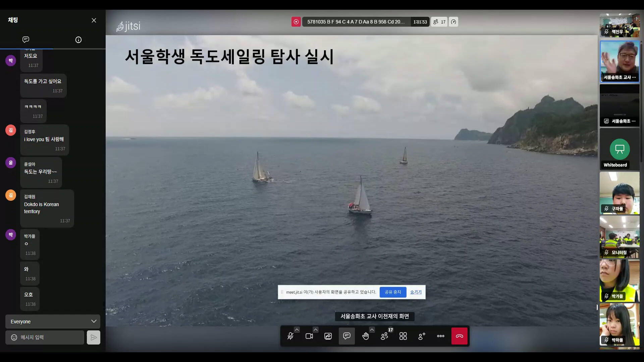Viewport: 644px width, 362px height.
Task: Open the participants list with 17 badge
Action: 384,336
